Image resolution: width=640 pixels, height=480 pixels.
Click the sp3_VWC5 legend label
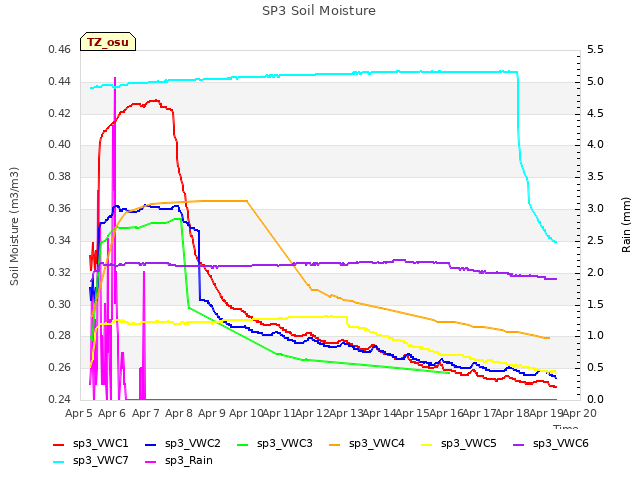469,443
